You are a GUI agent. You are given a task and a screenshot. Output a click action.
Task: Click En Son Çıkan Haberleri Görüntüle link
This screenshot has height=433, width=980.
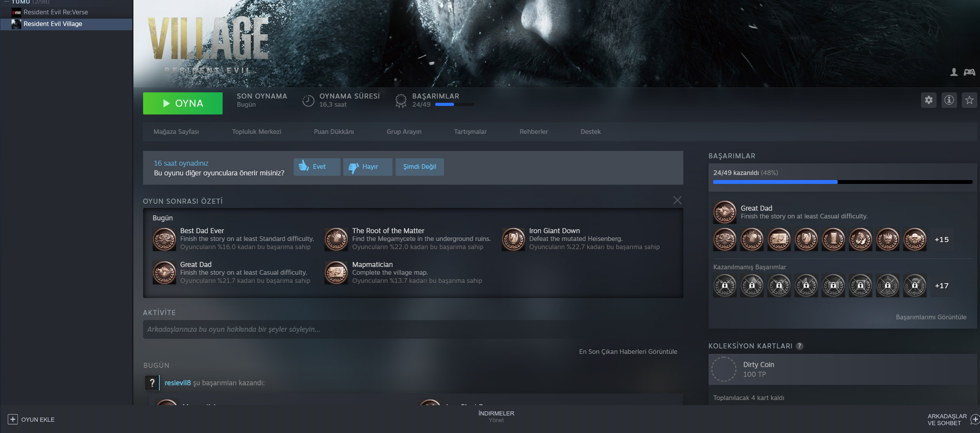627,351
